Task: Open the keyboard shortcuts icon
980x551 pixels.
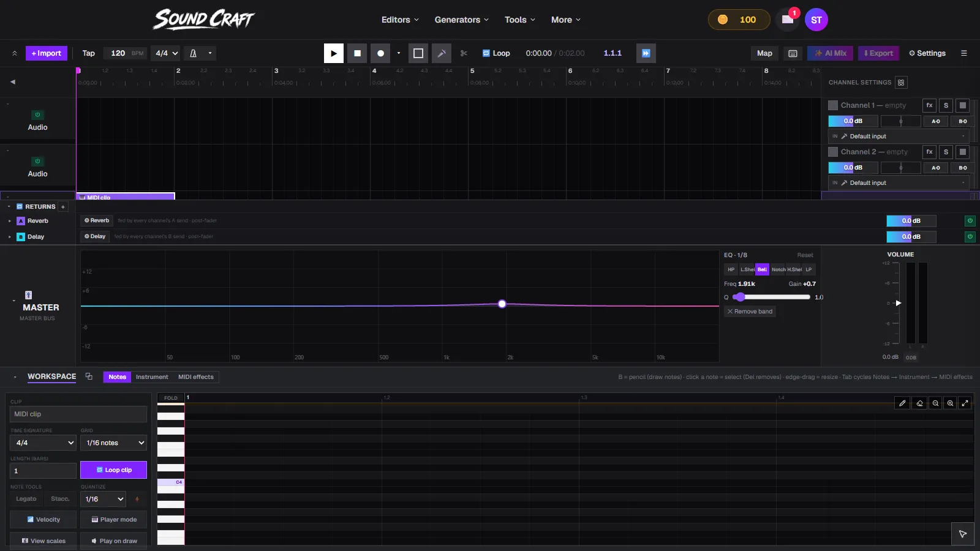Action: point(793,53)
